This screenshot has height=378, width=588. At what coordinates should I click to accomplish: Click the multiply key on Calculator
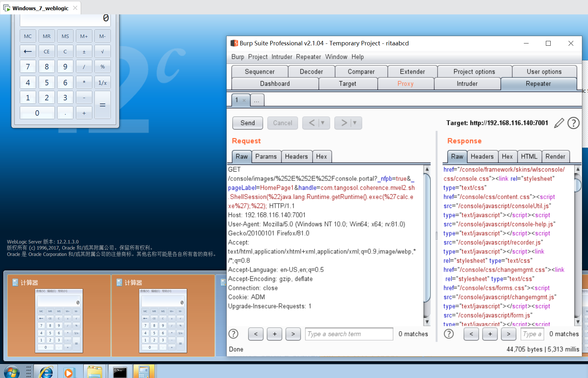click(x=84, y=82)
